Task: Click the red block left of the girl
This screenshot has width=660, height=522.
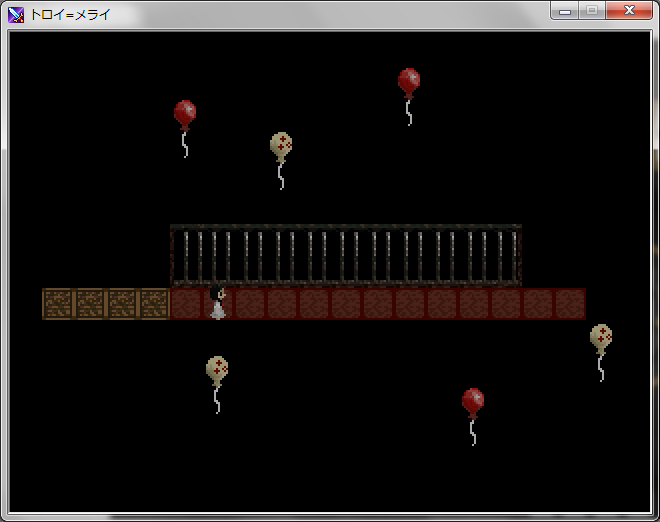Action: [186, 304]
